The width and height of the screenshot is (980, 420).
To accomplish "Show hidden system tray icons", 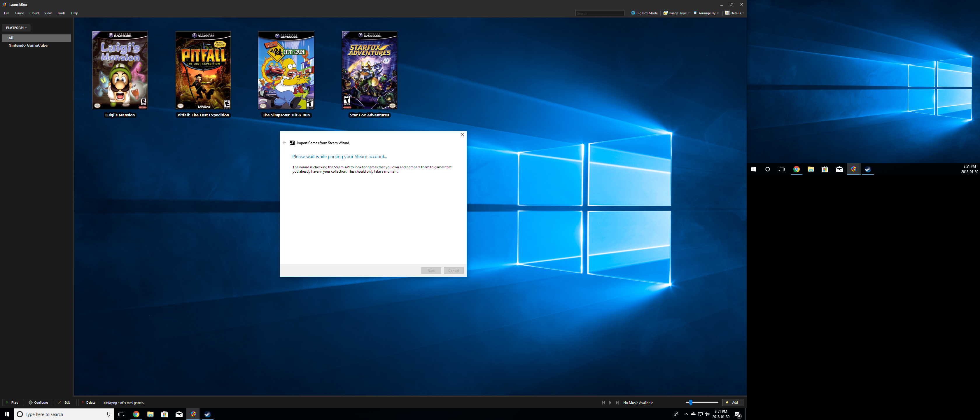I will pyautogui.click(x=686, y=414).
